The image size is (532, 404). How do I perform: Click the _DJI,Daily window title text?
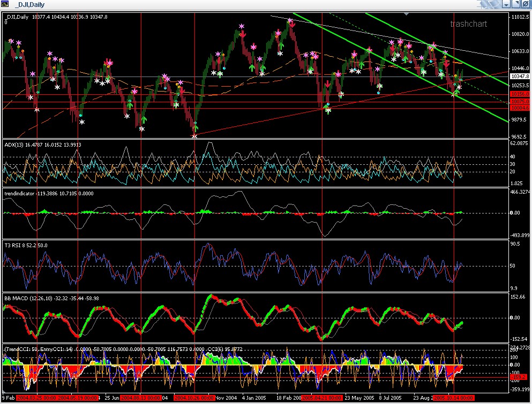click(30, 5)
